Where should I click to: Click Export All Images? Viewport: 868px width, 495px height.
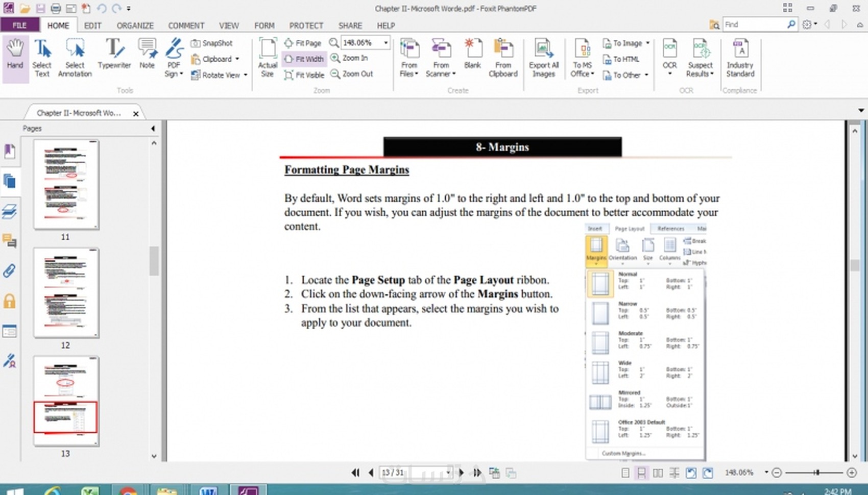pyautogui.click(x=544, y=58)
